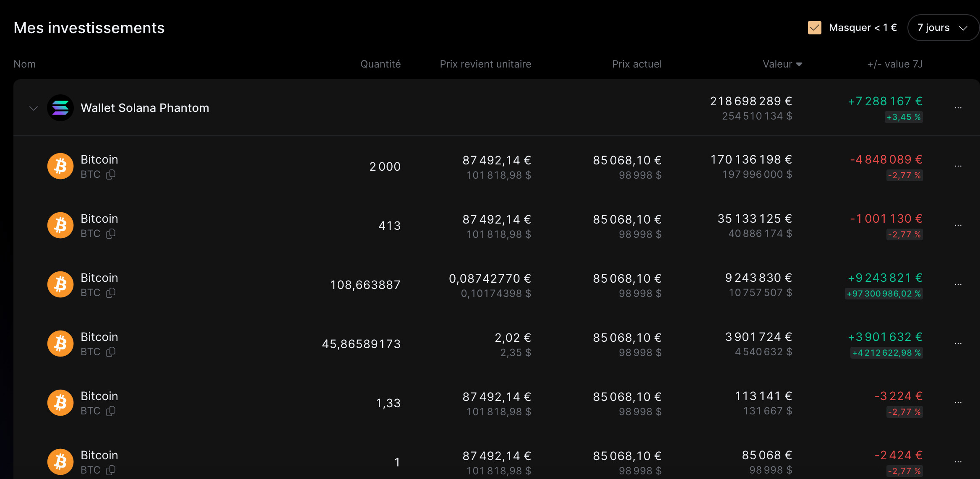This screenshot has height=479, width=980.
Task: Click the copy icon on the 108,663887 BTC row
Action: pyautogui.click(x=111, y=293)
